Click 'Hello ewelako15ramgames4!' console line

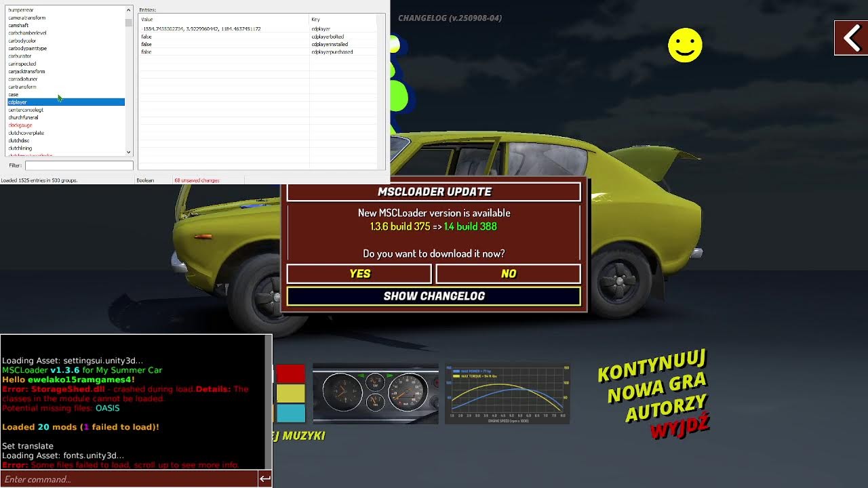tap(68, 380)
